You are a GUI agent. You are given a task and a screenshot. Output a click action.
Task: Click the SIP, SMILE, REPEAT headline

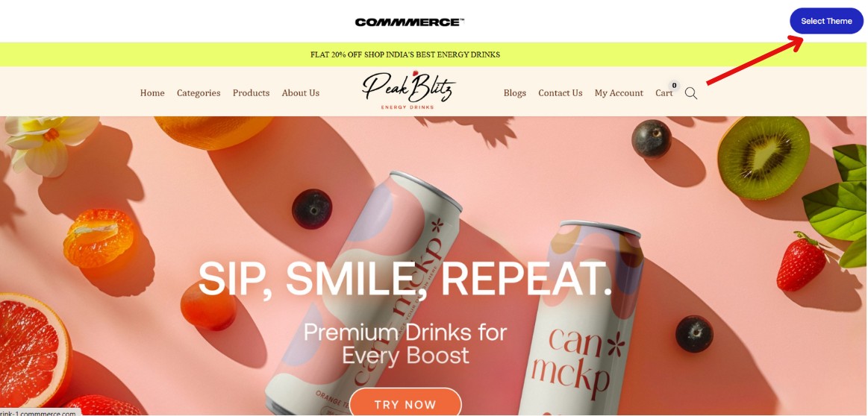click(x=405, y=277)
